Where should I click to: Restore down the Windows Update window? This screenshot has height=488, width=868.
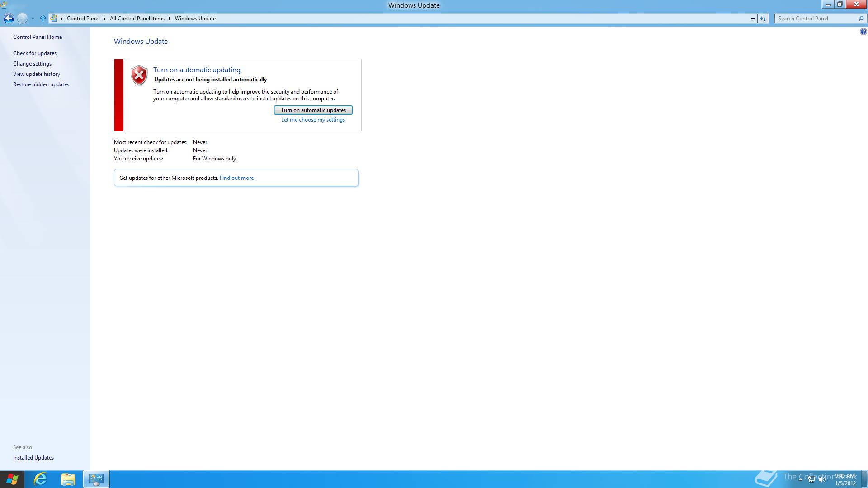840,5
